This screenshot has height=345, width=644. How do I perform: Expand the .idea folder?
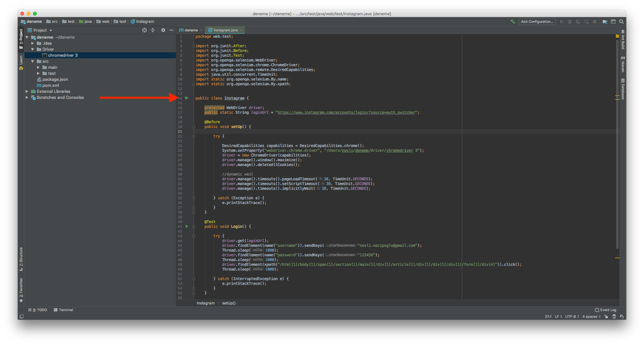click(x=32, y=43)
